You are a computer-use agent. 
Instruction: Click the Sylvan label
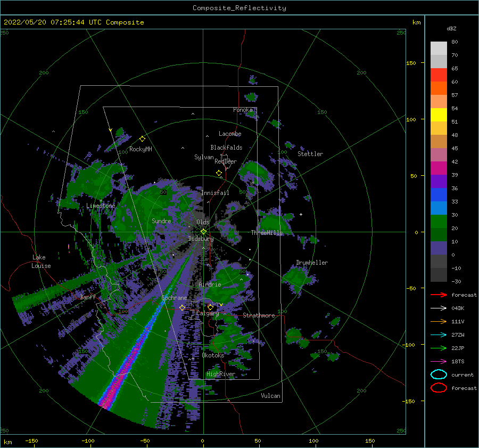pyautogui.click(x=204, y=157)
